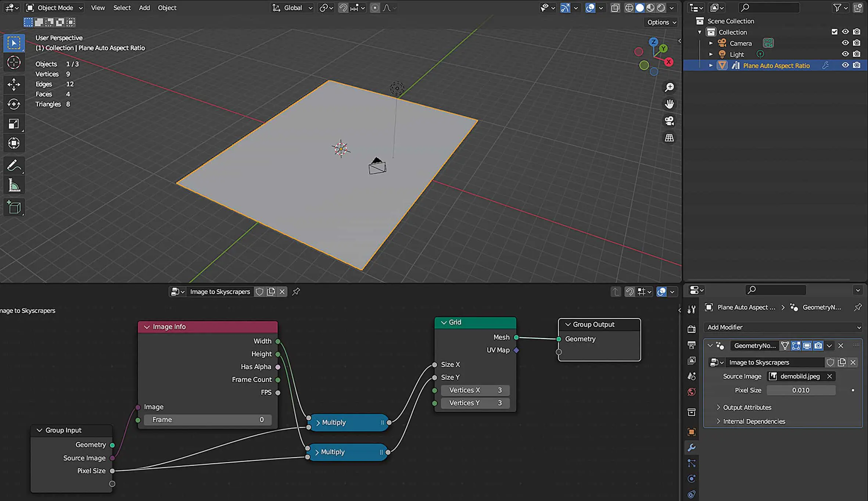868x501 pixels.
Task: Toggle camera view in the viewport
Action: click(x=669, y=121)
